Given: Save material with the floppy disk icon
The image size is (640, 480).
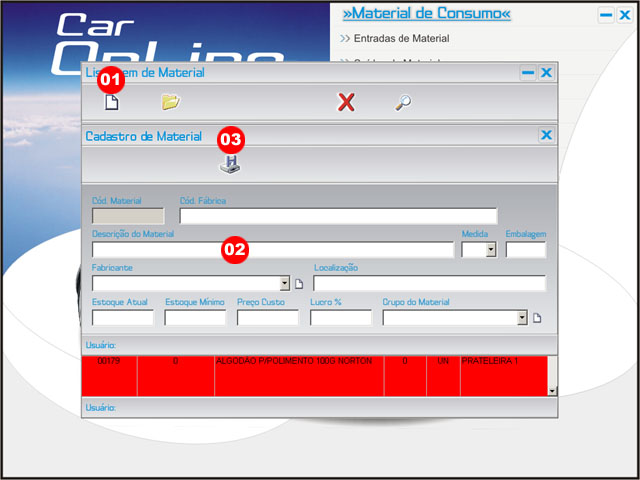Looking at the screenshot, I should pyautogui.click(x=230, y=165).
